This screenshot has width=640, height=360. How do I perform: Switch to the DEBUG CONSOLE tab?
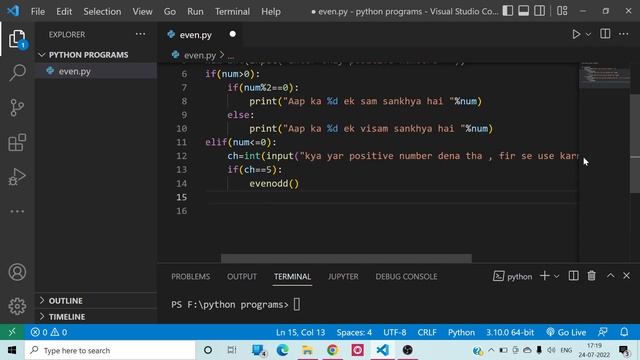coord(406,276)
